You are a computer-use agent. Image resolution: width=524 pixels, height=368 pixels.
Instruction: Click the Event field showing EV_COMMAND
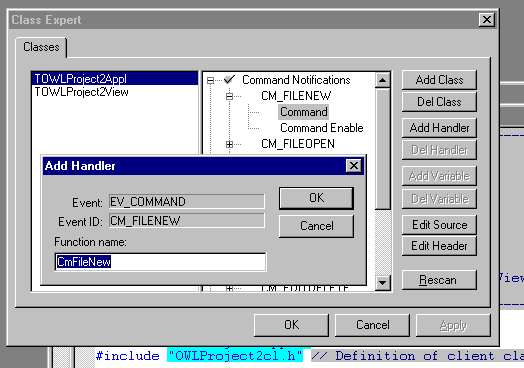point(186,202)
